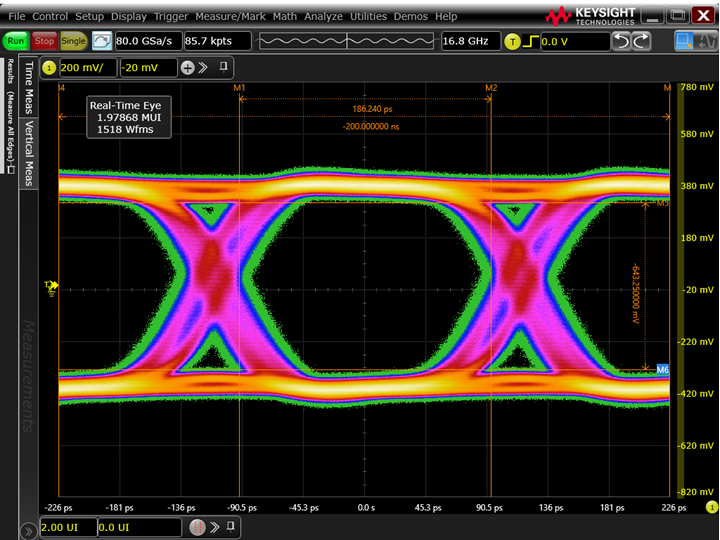
Task: Trigger a Single acquisition
Action: coord(73,41)
